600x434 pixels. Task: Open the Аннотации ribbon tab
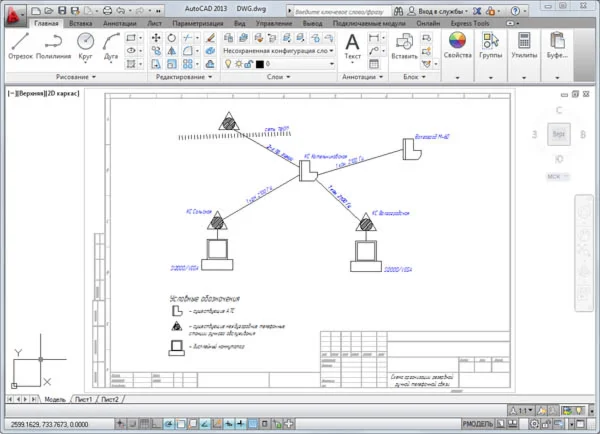click(x=120, y=23)
